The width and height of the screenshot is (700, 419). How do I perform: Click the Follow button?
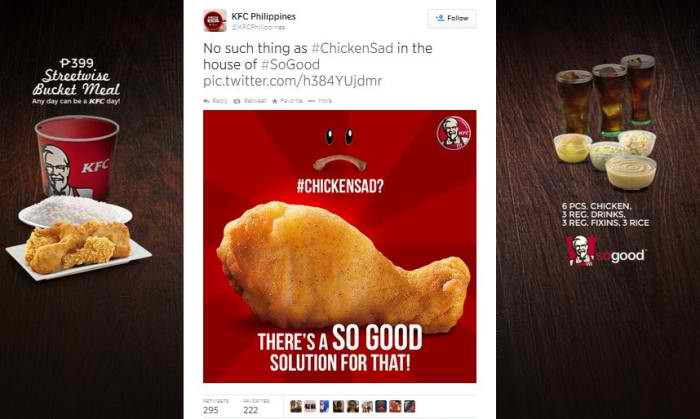pyautogui.click(x=452, y=18)
